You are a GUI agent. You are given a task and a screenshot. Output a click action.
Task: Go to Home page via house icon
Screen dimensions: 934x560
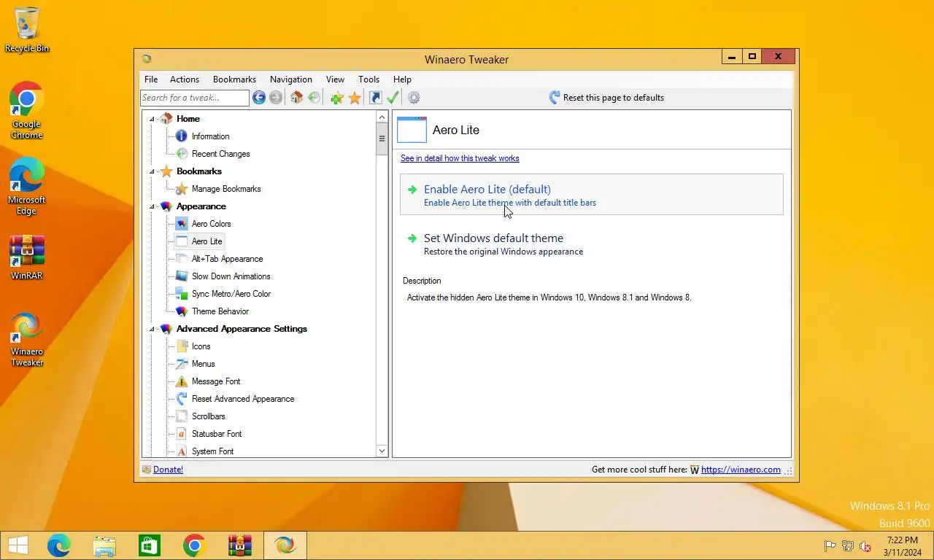(x=296, y=98)
